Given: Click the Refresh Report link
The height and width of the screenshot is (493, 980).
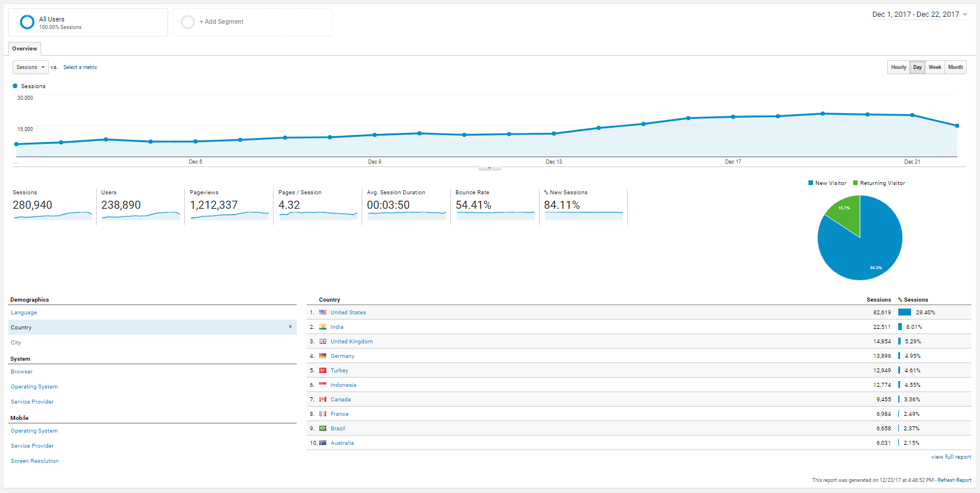Looking at the screenshot, I should pos(955,480).
